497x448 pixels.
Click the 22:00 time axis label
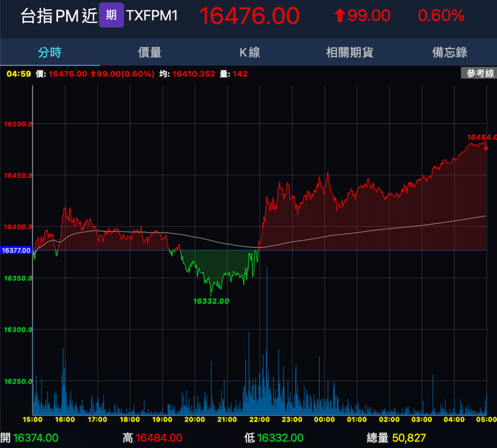pyautogui.click(x=259, y=420)
